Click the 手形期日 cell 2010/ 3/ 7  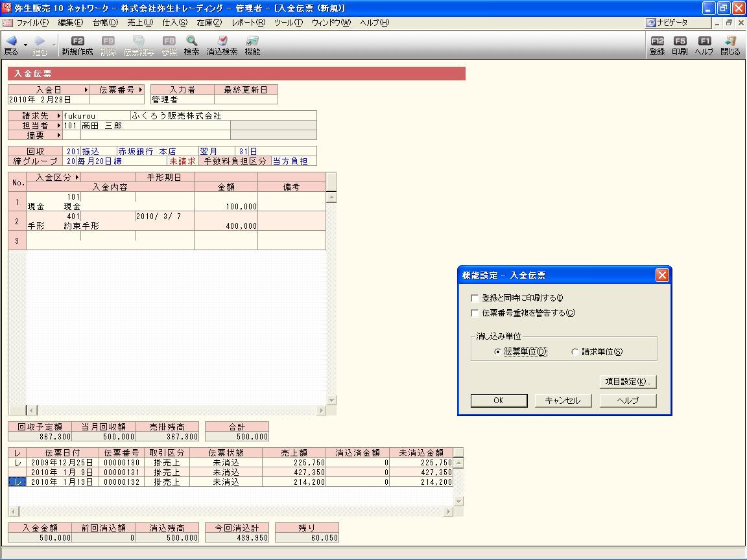164,216
